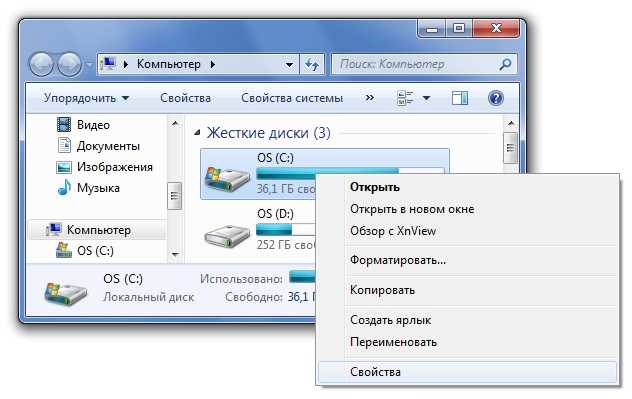This screenshot has width=632, height=399.
Task: Click the Свойства системы toolbar button
Action: pos(292,98)
